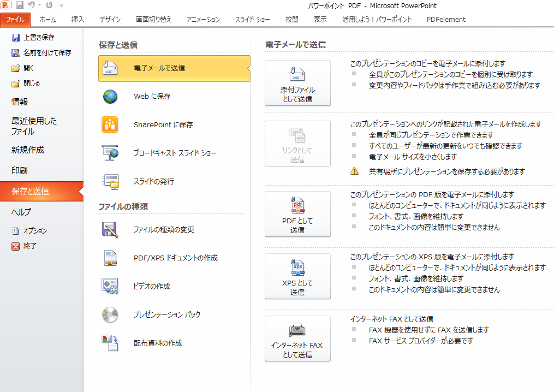Click the インターネット FAX として送信 button
Screen dimensions: 554x392
(297, 338)
